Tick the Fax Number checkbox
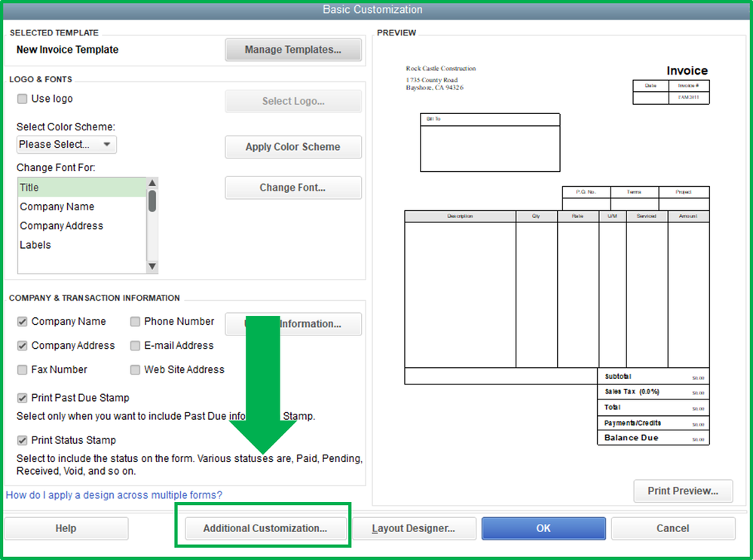This screenshot has width=753, height=560. [x=22, y=370]
